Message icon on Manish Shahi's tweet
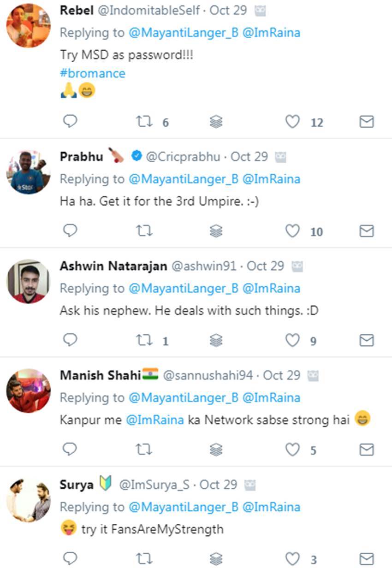This screenshot has height=568, width=392. [x=366, y=450]
